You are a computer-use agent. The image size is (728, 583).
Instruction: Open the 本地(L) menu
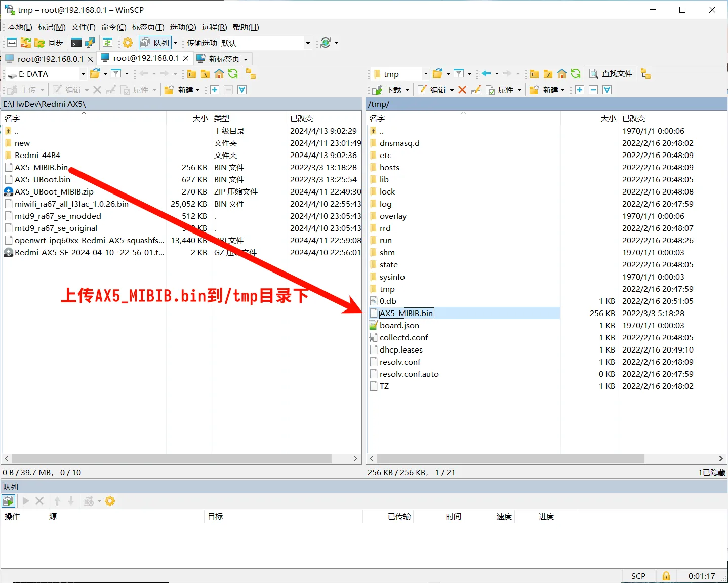[x=20, y=27]
